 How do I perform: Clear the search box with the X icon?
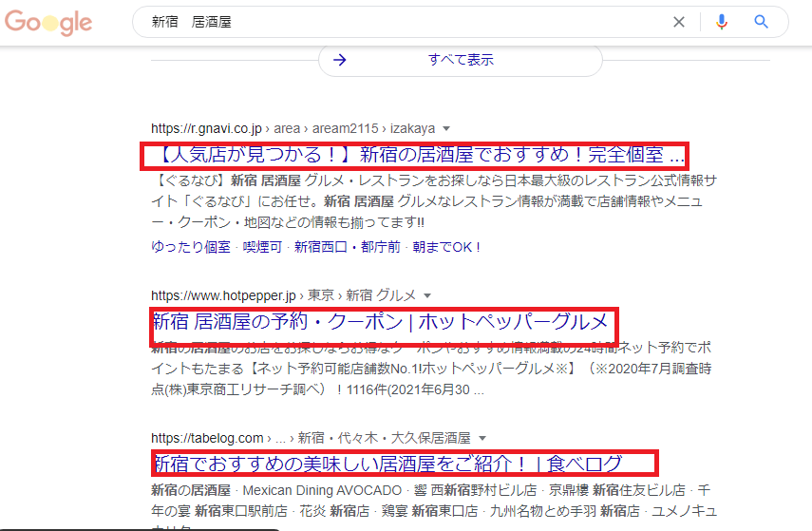coord(678,22)
